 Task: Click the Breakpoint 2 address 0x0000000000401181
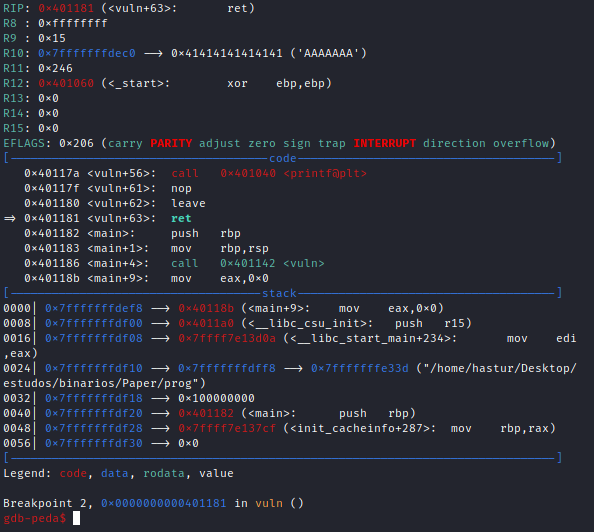pyautogui.click(x=164, y=504)
